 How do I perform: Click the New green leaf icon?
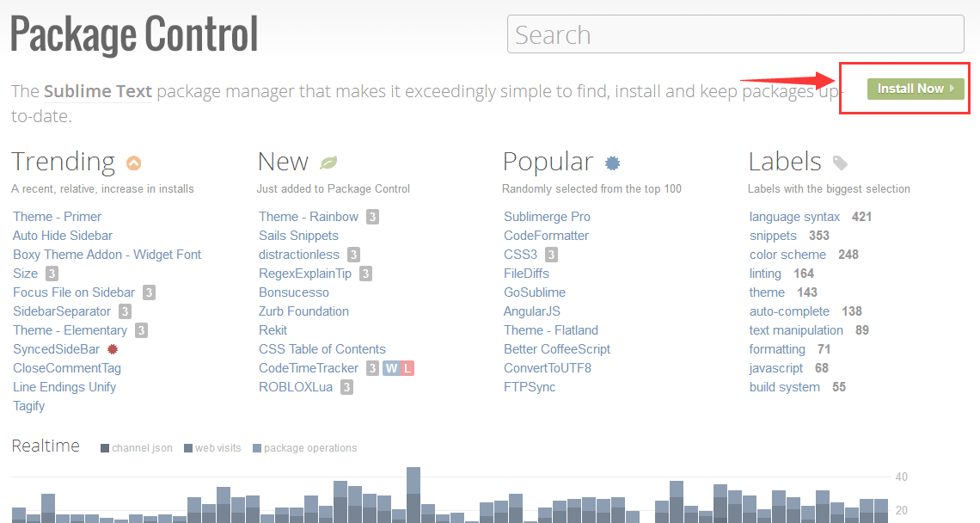coord(328,163)
